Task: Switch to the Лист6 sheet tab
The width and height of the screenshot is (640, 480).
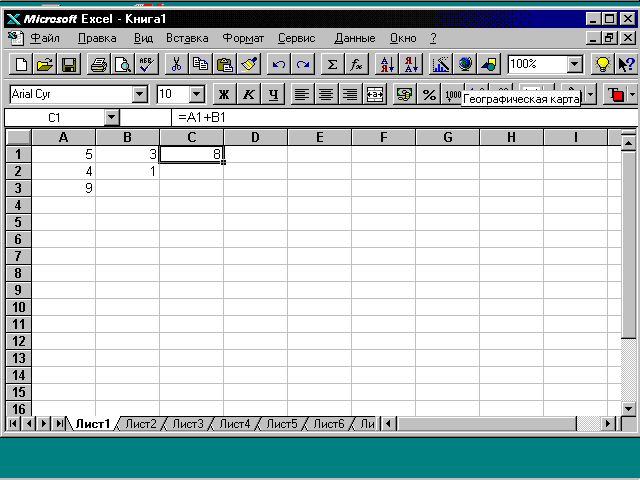Action: pyautogui.click(x=329, y=424)
